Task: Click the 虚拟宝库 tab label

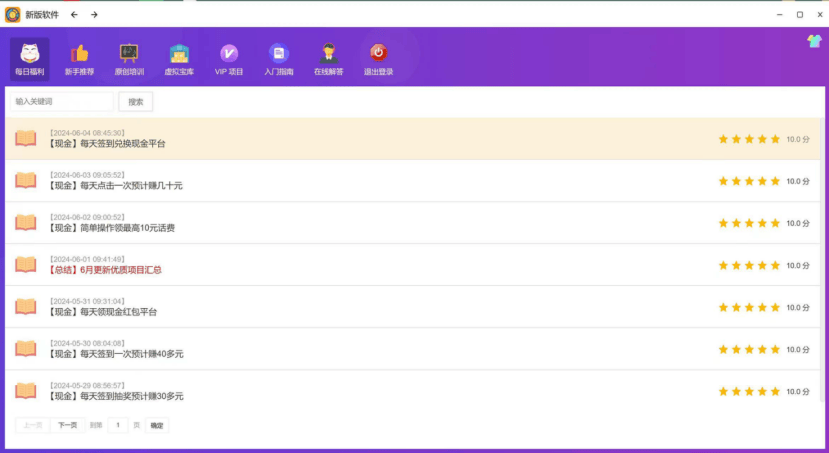Action: [x=179, y=72]
